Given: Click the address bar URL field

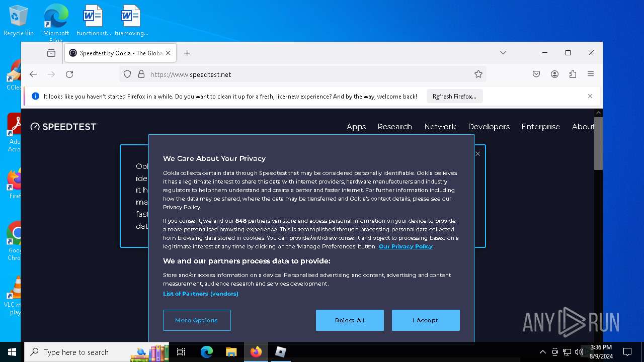Looking at the screenshot, I should [302, 74].
